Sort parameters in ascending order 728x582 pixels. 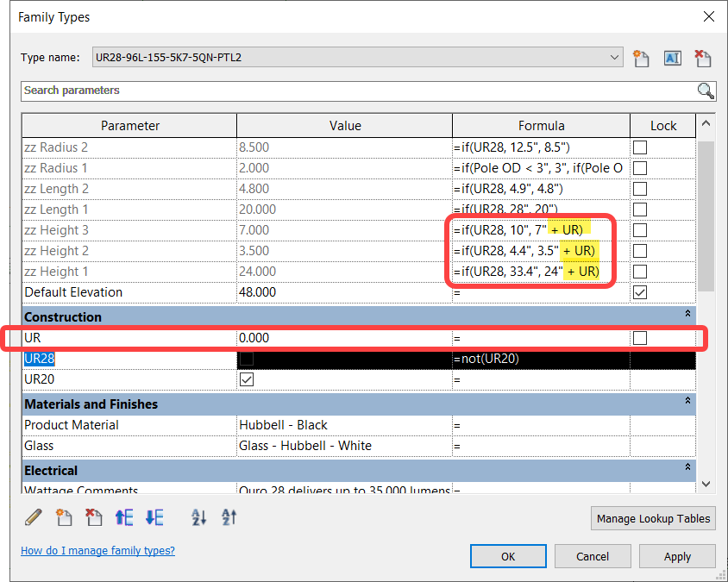click(x=199, y=516)
